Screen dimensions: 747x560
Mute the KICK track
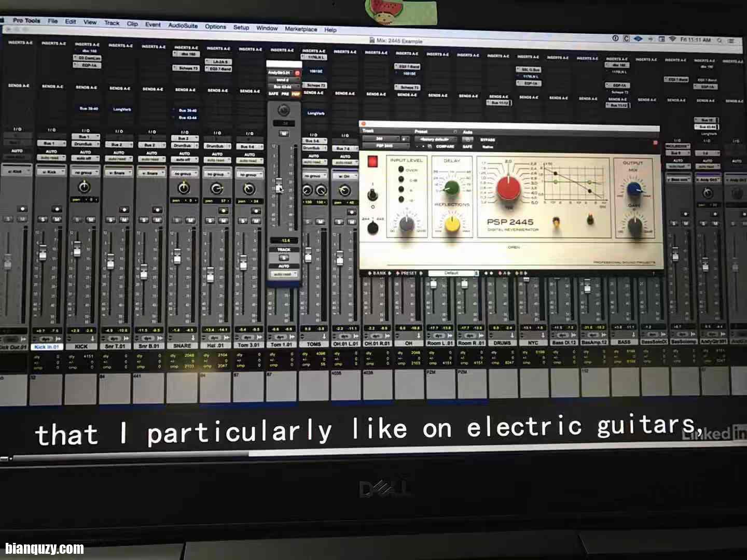[90, 220]
